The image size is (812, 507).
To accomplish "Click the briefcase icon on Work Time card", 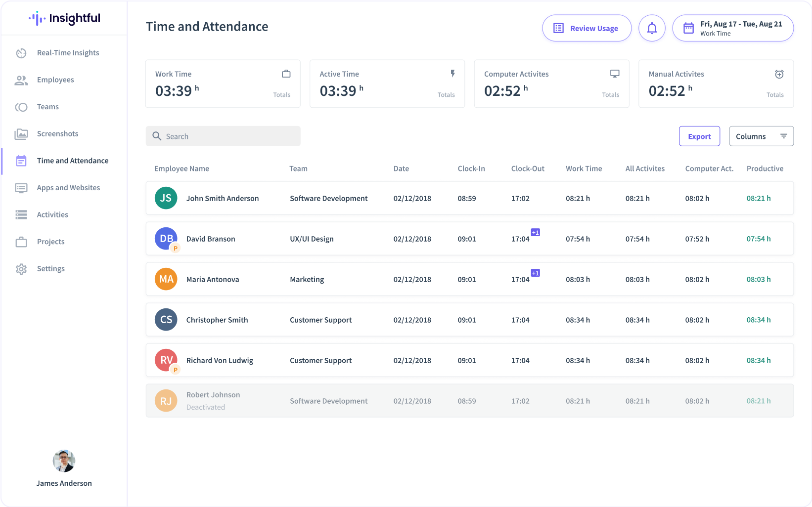I will pos(286,73).
